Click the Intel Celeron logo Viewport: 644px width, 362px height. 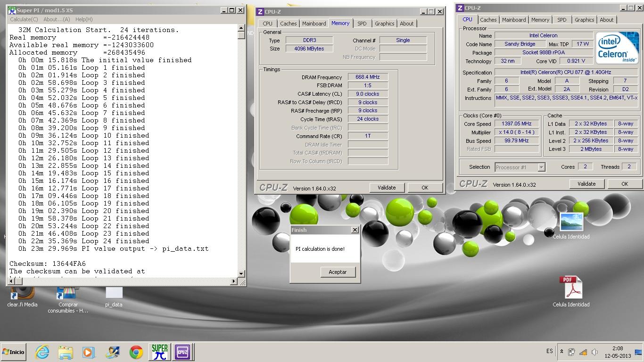click(617, 48)
